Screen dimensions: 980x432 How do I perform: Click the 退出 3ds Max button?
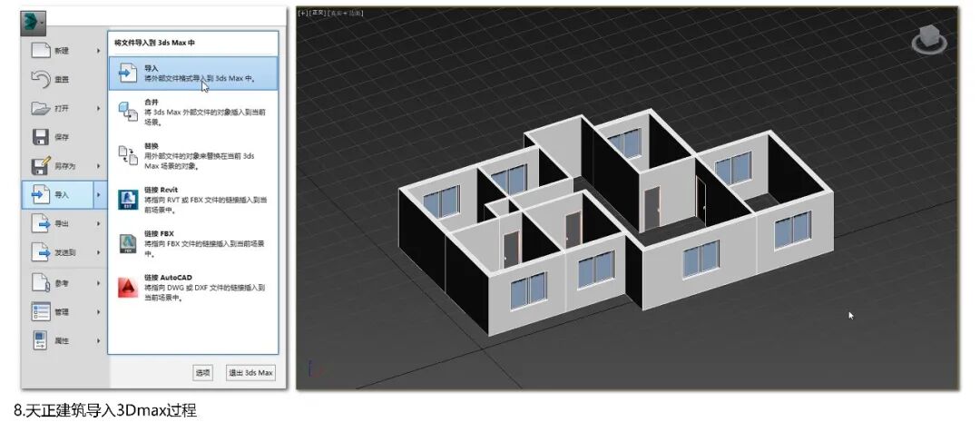(x=250, y=372)
